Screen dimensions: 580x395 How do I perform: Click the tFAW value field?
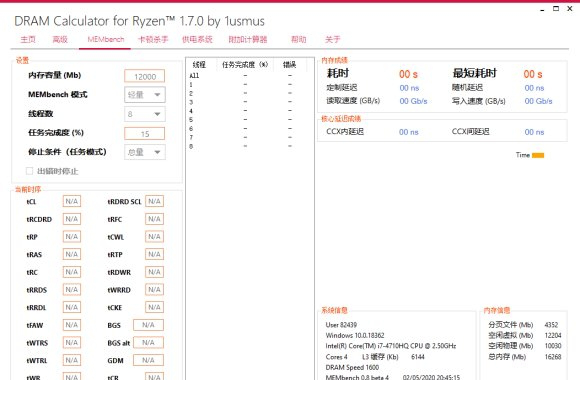tap(72, 325)
